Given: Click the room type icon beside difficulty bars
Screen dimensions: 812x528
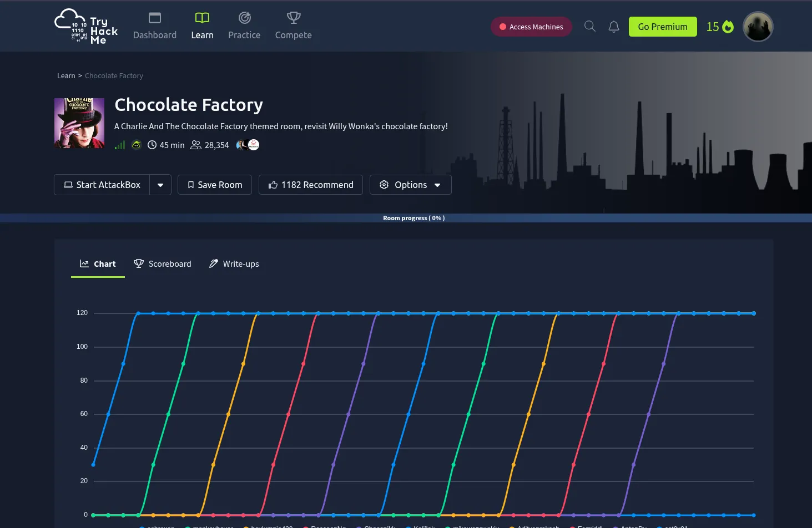Looking at the screenshot, I should coord(137,145).
